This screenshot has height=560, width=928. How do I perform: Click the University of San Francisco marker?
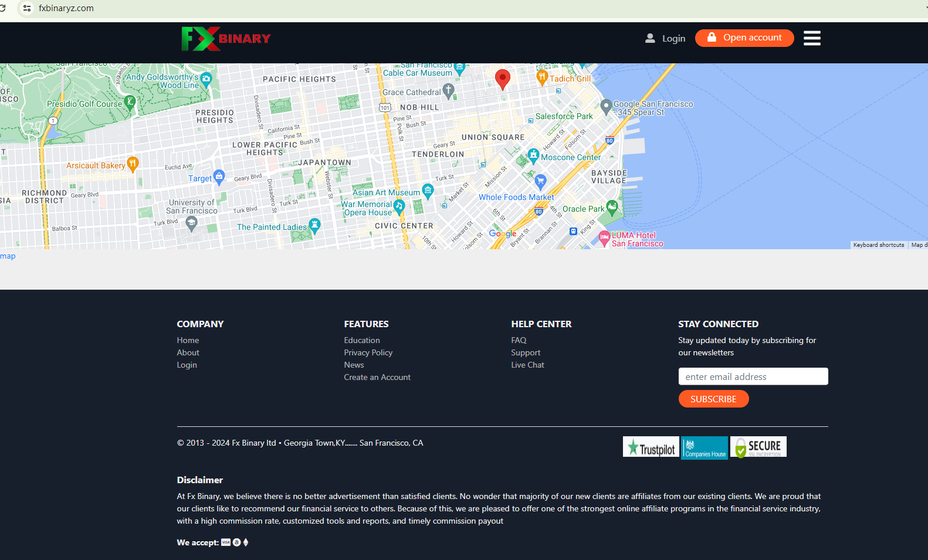(191, 223)
